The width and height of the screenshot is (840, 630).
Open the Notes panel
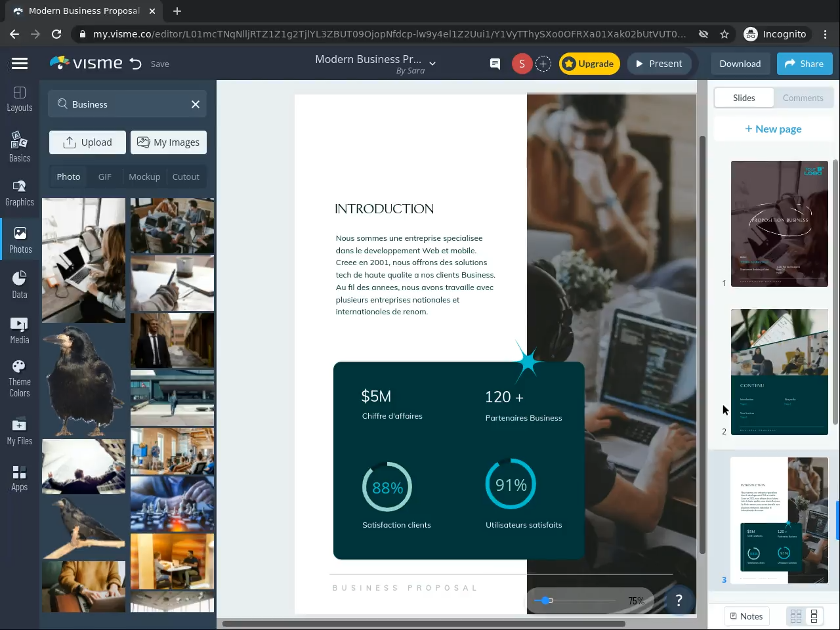pyautogui.click(x=747, y=616)
